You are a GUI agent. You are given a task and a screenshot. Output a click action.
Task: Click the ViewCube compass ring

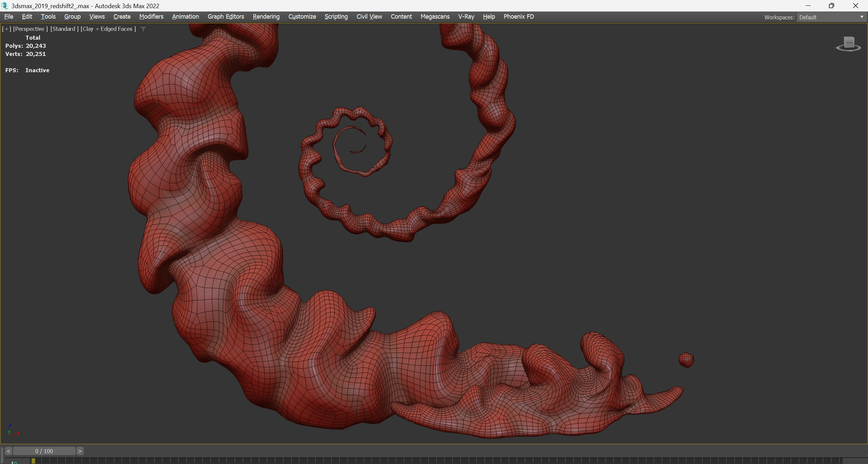(x=839, y=49)
